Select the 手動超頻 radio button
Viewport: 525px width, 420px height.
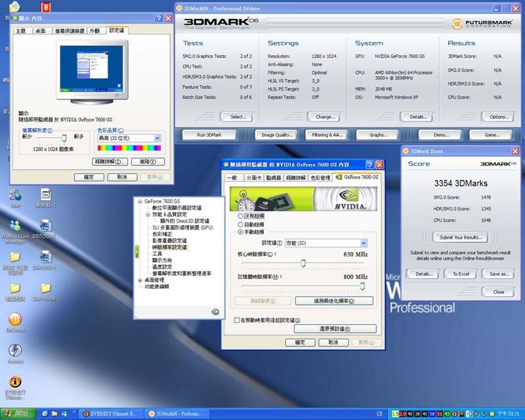[x=240, y=232]
